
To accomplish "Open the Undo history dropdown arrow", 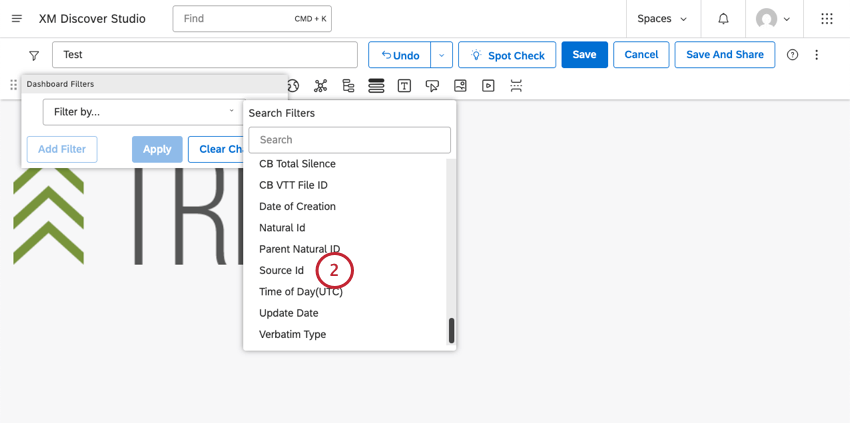I will point(441,55).
